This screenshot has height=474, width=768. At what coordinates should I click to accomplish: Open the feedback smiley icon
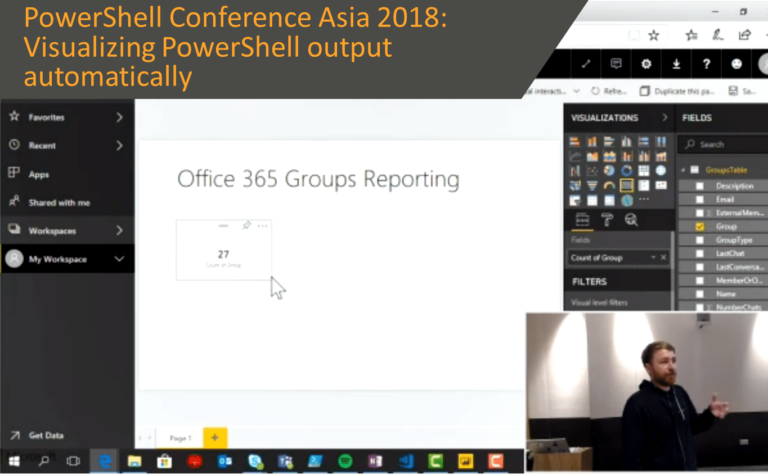736,64
